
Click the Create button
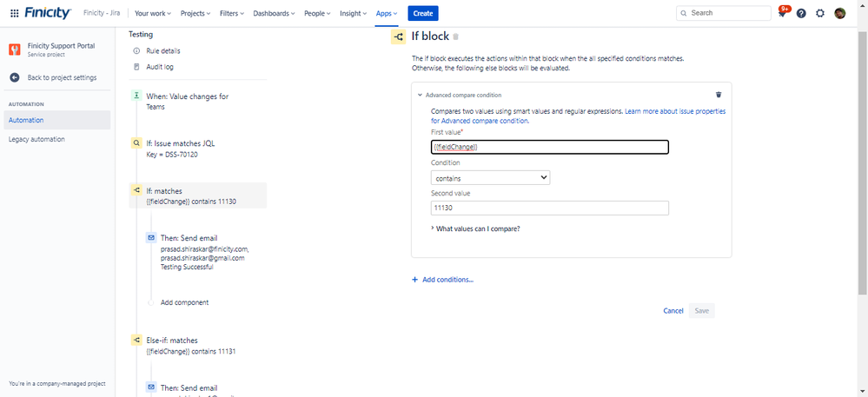[x=423, y=13]
